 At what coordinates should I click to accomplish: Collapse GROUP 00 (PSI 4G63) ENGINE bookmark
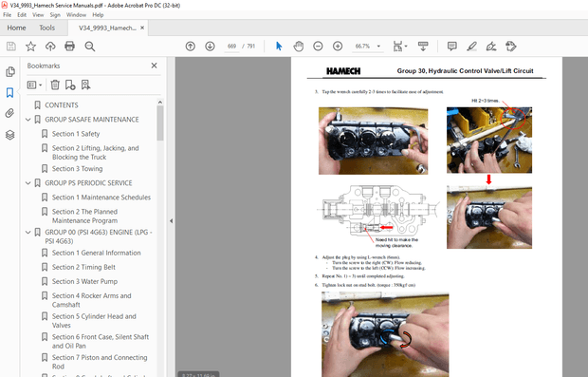(x=28, y=232)
